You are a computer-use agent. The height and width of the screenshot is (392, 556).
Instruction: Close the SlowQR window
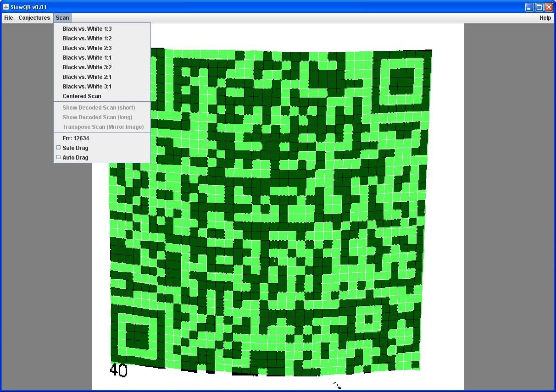[x=549, y=7]
